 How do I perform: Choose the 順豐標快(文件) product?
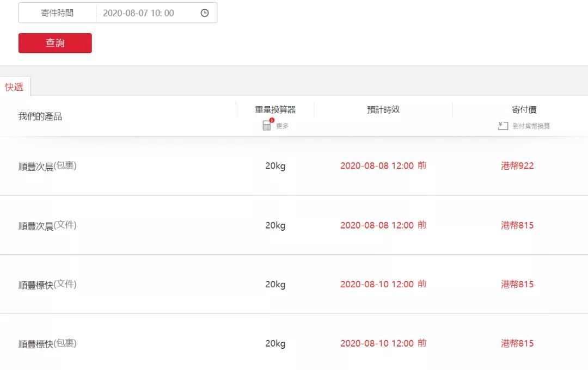pyautogui.click(x=47, y=285)
